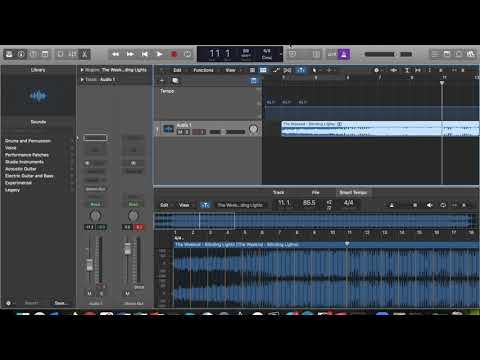Select the Tempo global track
Image resolution: width=480 pixels, height=360 pixels.
208,103
